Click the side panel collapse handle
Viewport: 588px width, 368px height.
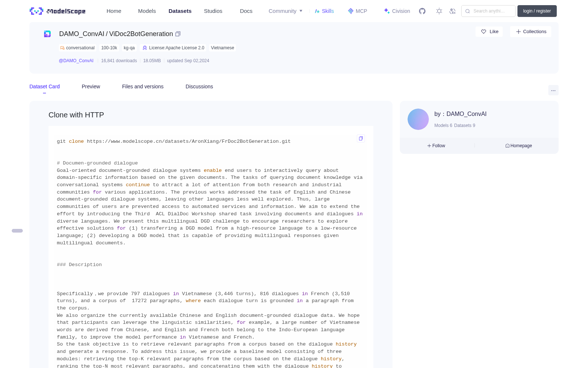(17, 231)
